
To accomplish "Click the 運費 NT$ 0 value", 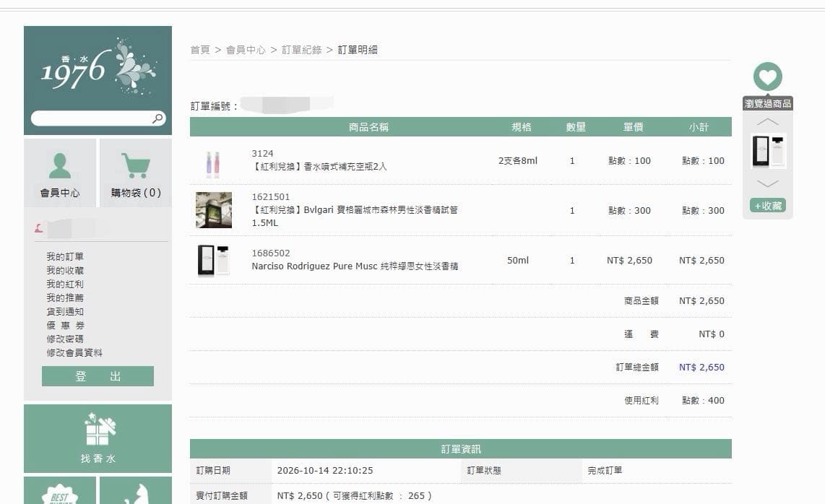I will (x=712, y=334).
